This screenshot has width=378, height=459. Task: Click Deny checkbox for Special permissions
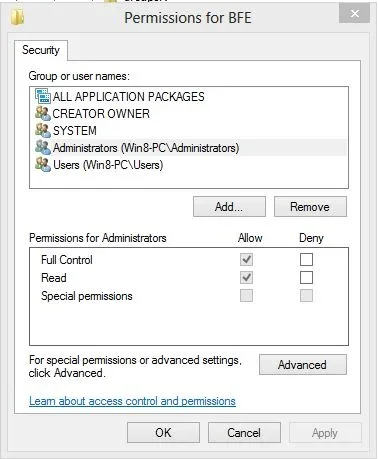pos(306,295)
